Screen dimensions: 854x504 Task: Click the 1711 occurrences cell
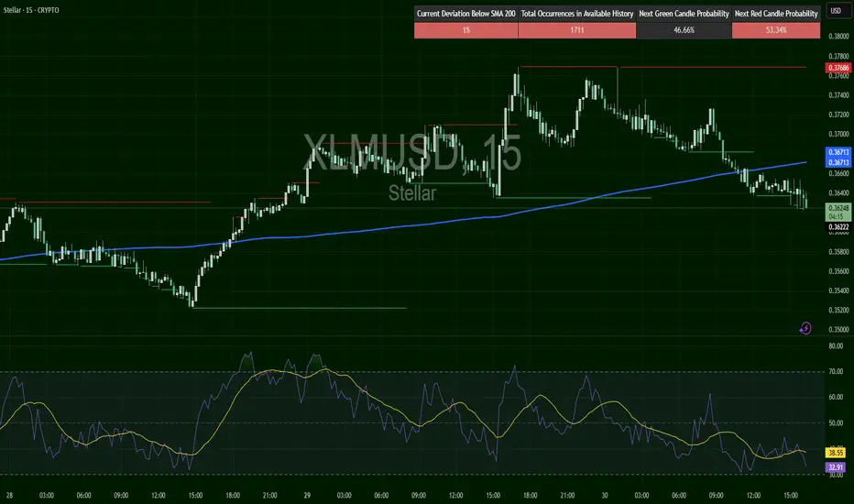pos(576,30)
